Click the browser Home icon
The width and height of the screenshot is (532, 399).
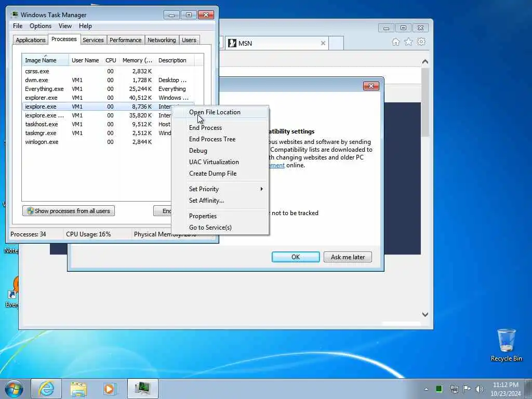(395, 42)
